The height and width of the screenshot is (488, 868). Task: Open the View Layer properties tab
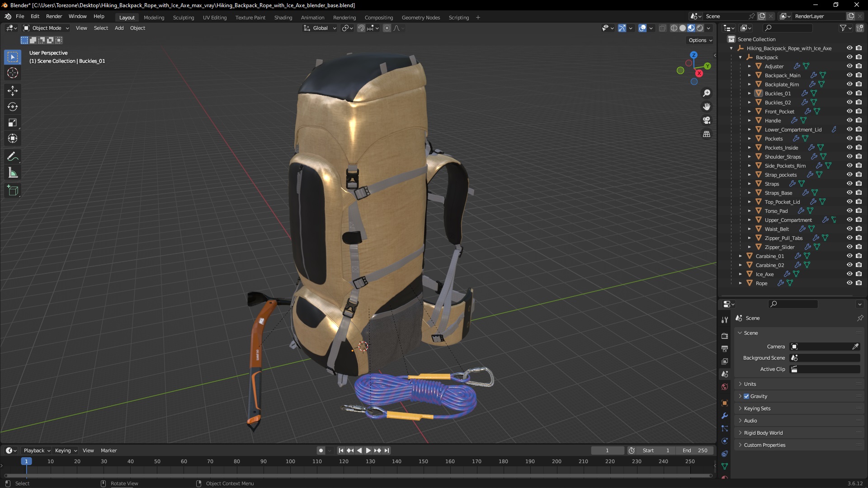[x=725, y=361]
